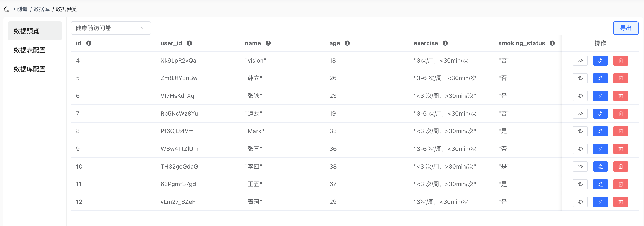Click info icon next to id column

[89, 43]
